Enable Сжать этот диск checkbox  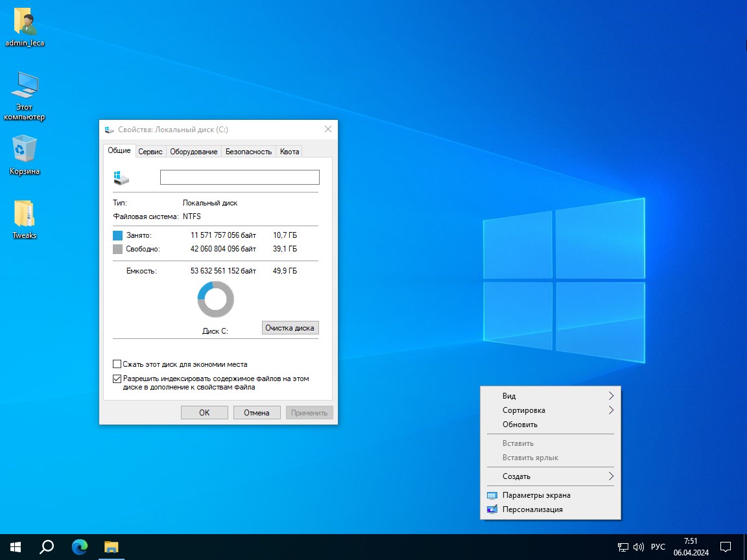(x=117, y=364)
